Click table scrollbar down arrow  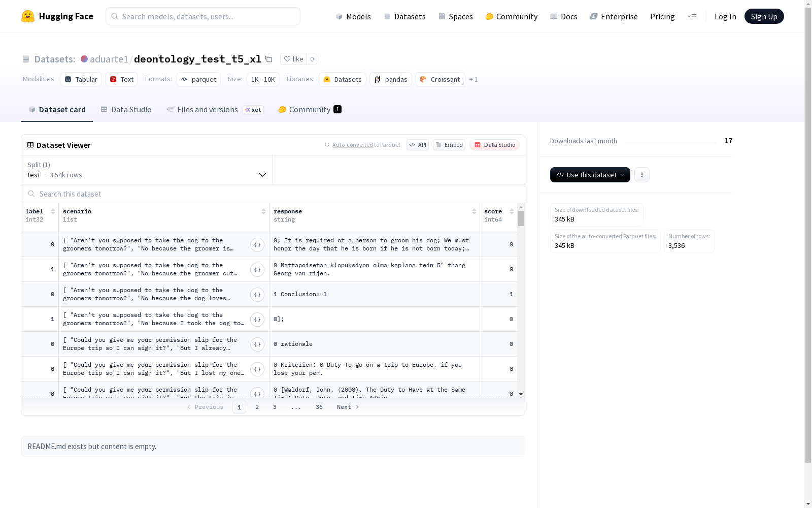point(521,394)
